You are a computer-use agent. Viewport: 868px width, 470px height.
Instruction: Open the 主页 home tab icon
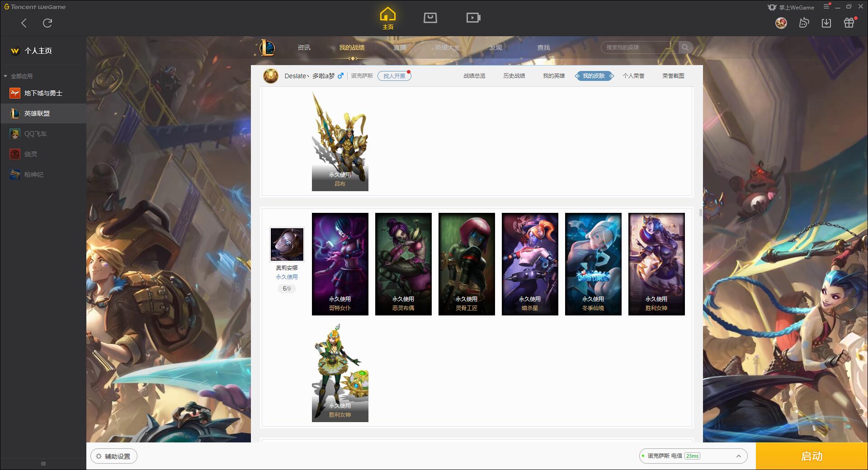click(x=388, y=19)
